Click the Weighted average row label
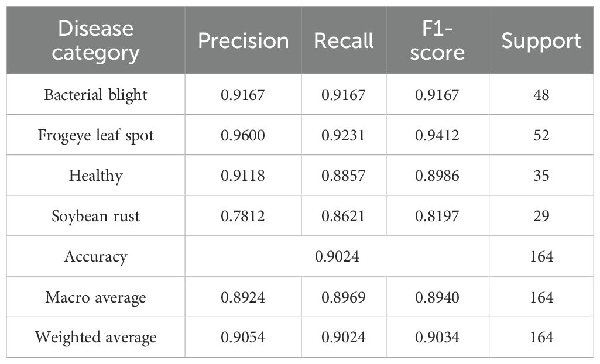 95,338
